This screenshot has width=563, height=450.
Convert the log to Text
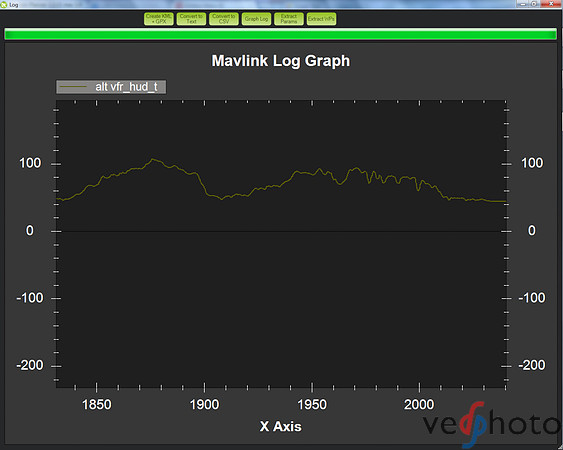[x=191, y=19]
